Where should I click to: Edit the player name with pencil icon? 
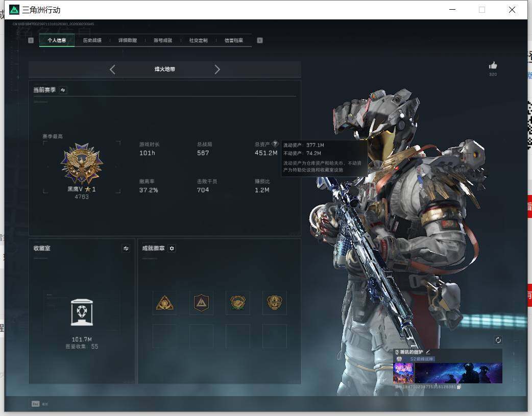click(x=428, y=352)
